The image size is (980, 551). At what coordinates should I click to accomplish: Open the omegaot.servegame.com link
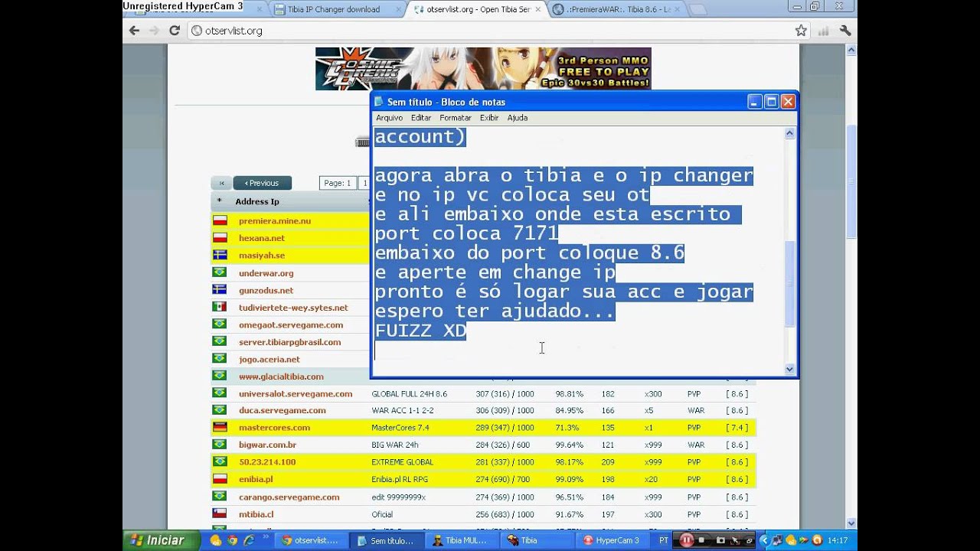291,324
